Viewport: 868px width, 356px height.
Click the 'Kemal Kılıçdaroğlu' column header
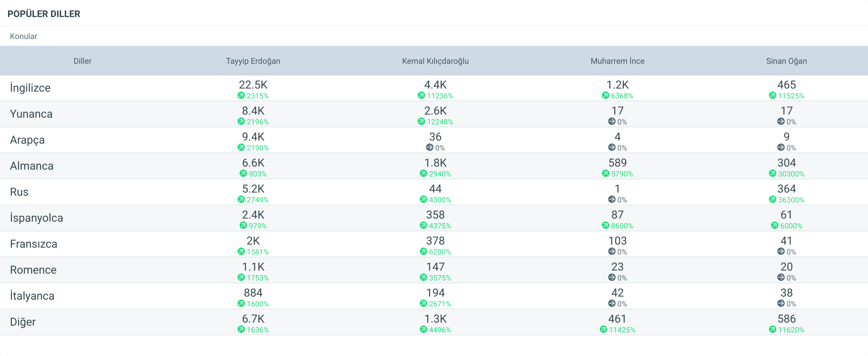click(435, 61)
